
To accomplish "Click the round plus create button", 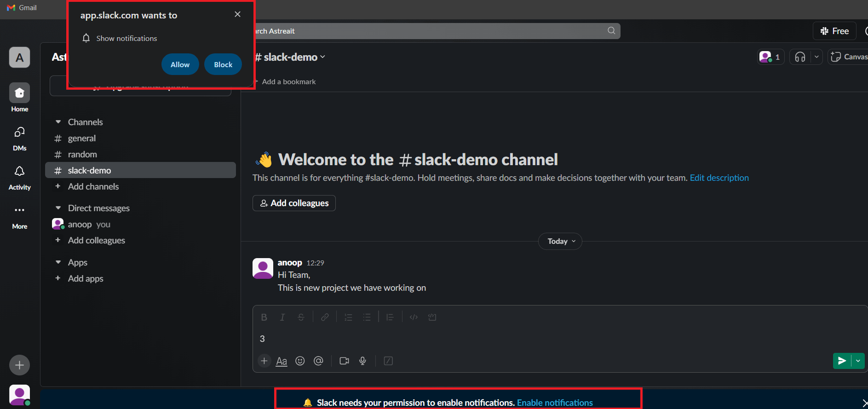I will [20, 365].
